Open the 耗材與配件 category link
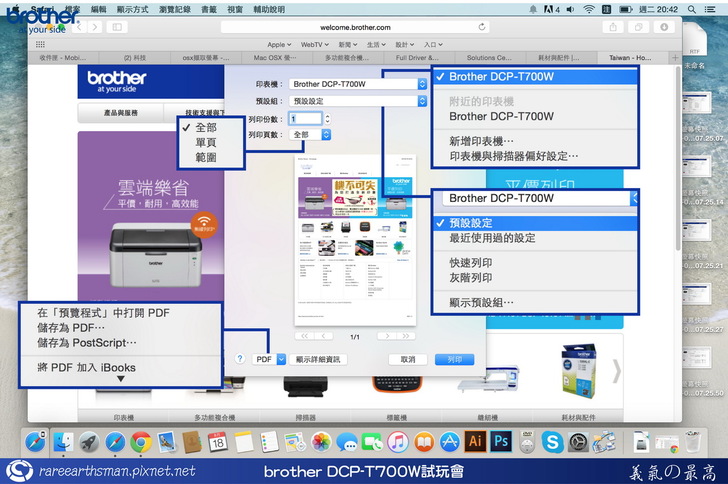This screenshot has height=484, width=728. click(578, 417)
